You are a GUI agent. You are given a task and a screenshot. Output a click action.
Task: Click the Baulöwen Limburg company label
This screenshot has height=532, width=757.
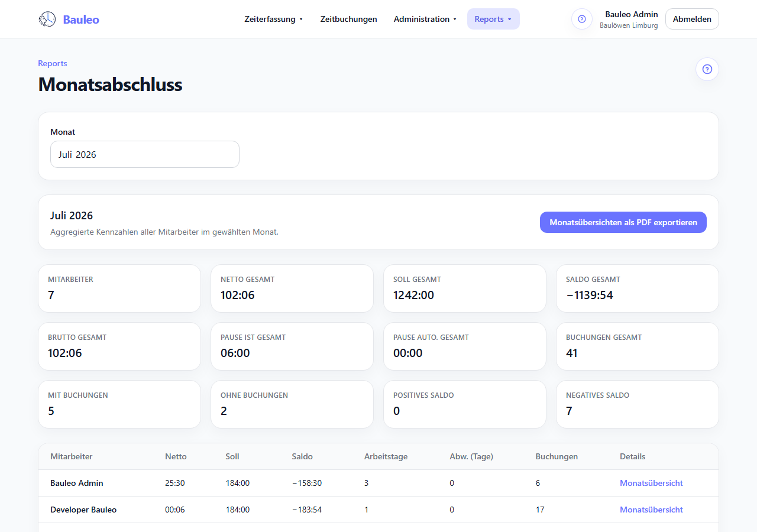click(629, 25)
